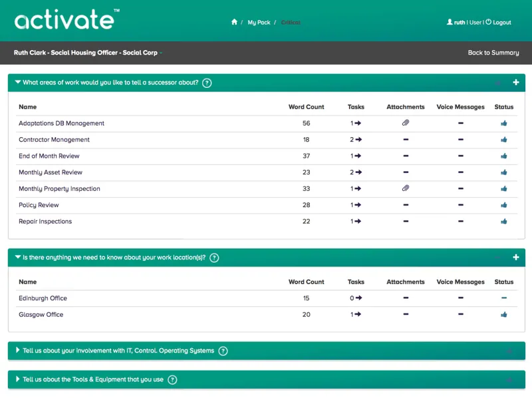This screenshot has height=398, width=532.
Task: Click thumbs-up status for Contractor Management
Action: click(504, 140)
